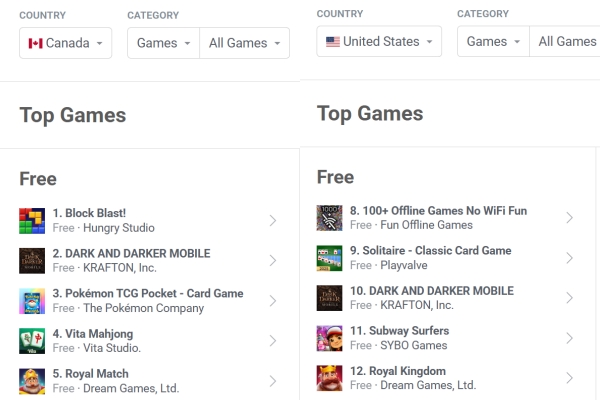
Task: Open the Royal Kingdom app icon
Action: pyautogui.click(x=330, y=378)
